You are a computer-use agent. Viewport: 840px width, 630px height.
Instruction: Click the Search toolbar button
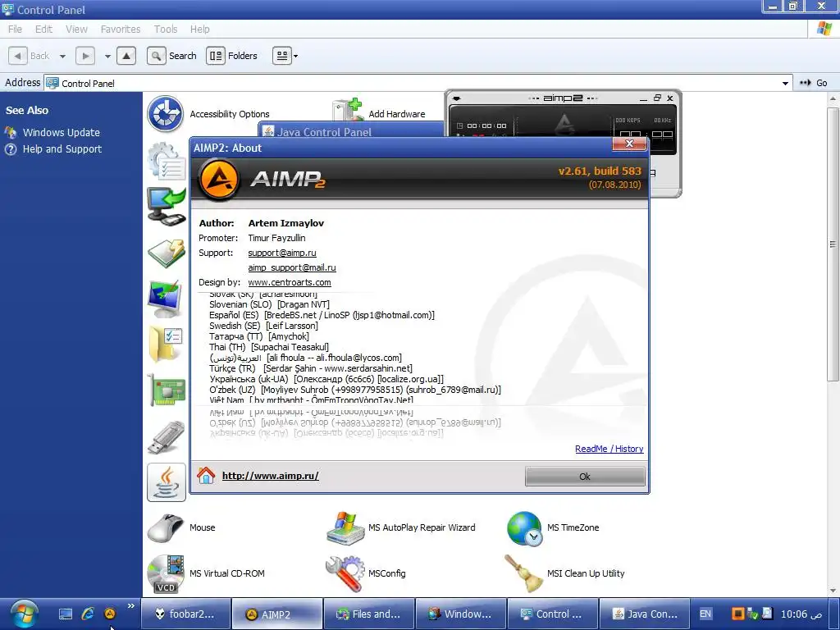(172, 56)
